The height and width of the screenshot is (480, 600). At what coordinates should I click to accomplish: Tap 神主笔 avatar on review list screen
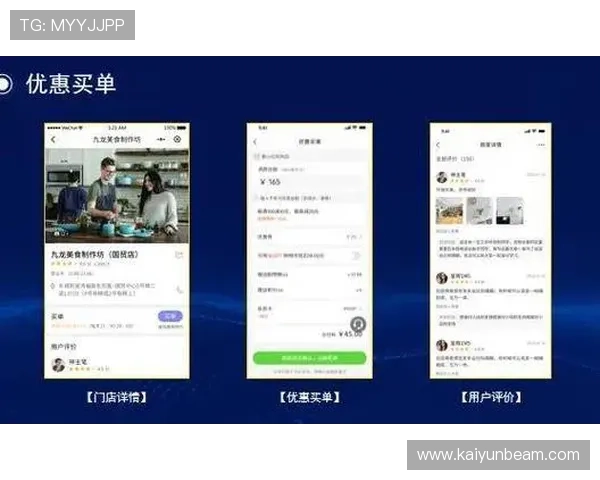point(442,177)
